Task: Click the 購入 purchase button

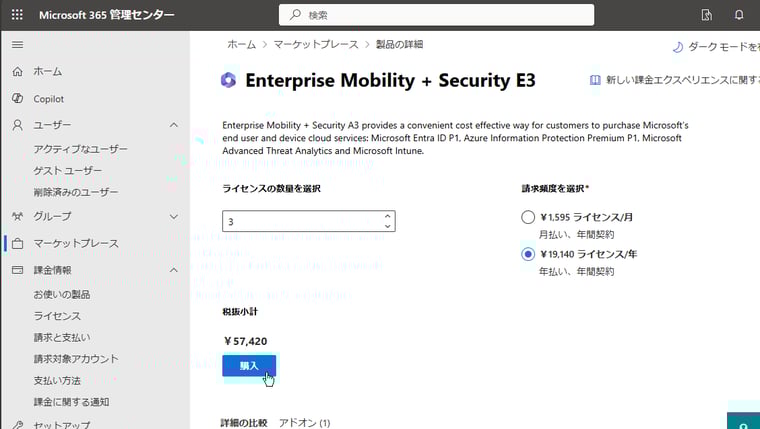Action: (x=249, y=366)
